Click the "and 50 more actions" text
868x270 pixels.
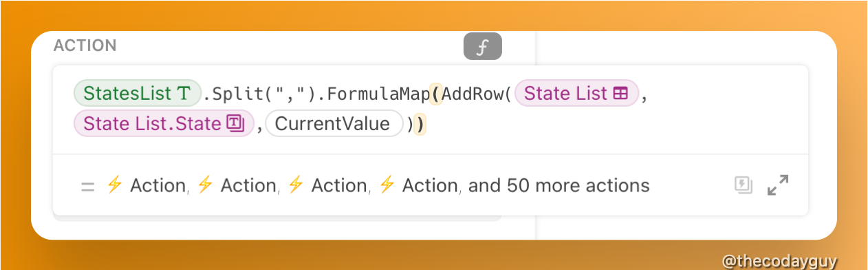click(x=559, y=185)
